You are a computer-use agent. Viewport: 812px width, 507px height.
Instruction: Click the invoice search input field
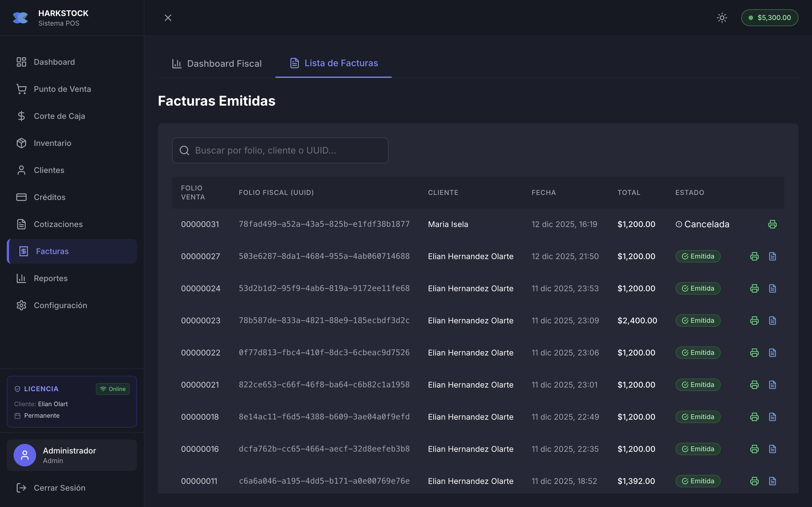click(280, 151)
